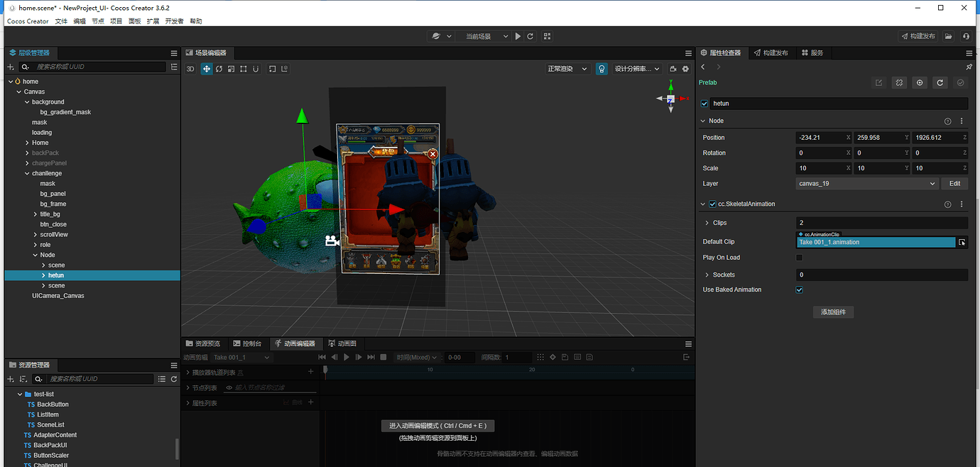The height and width of the screenshot is (467, 980).
Task: Click the 添加组件 button in inspector
Action: coord(833,312)
